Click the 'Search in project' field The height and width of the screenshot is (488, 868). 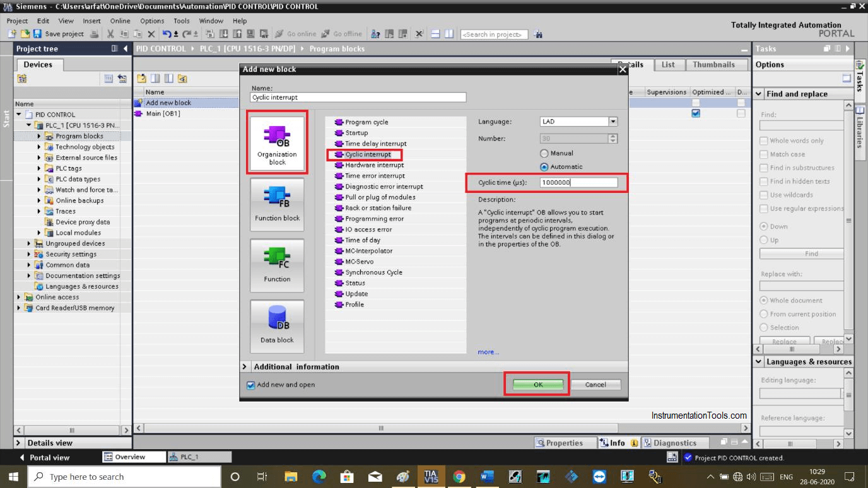click(x=494, y=35)
